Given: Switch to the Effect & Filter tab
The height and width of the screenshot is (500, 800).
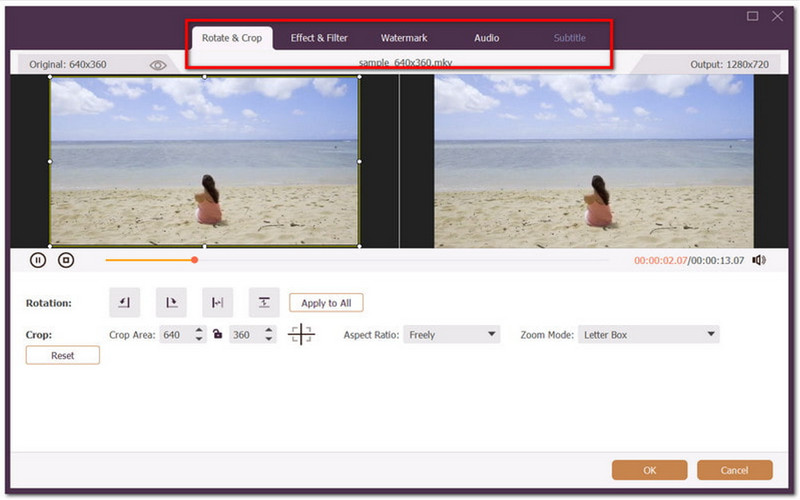Looking at the screenshot, I should point(319,38).
